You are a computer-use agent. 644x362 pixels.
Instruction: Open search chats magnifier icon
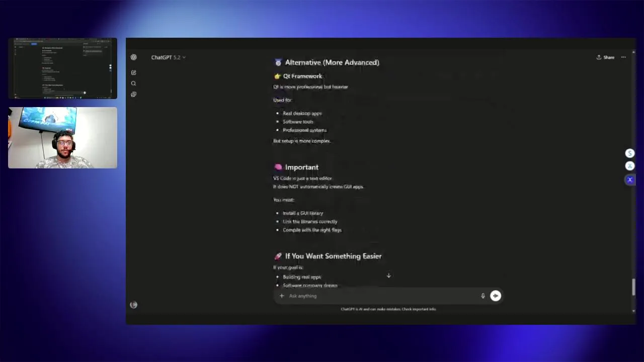point(133,83)
